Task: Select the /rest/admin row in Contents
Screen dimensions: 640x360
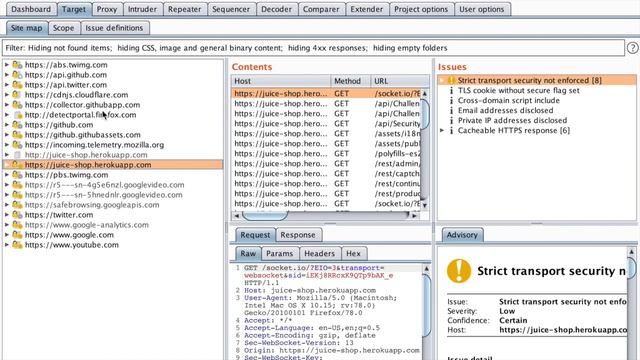Action: pos(327,164)
